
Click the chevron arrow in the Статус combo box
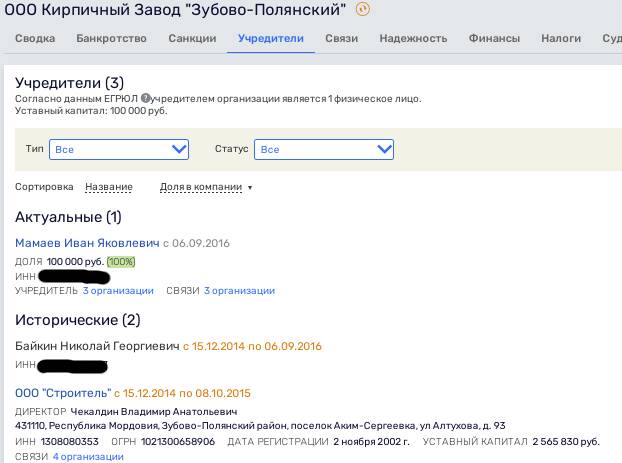tap(384, 149)
